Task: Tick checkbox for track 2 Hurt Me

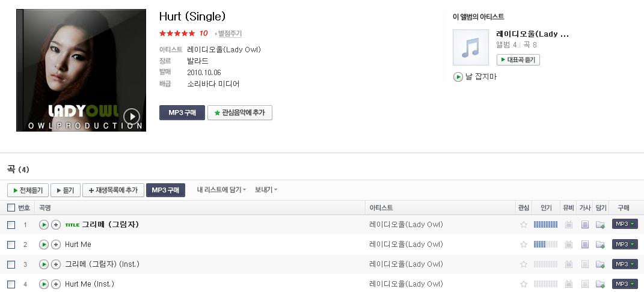Action: (11, 245)
